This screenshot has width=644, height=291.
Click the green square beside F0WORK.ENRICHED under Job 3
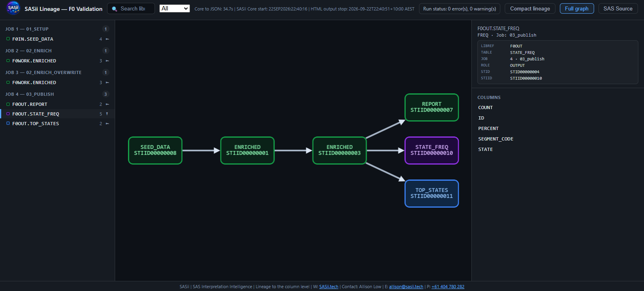(8, 83)
